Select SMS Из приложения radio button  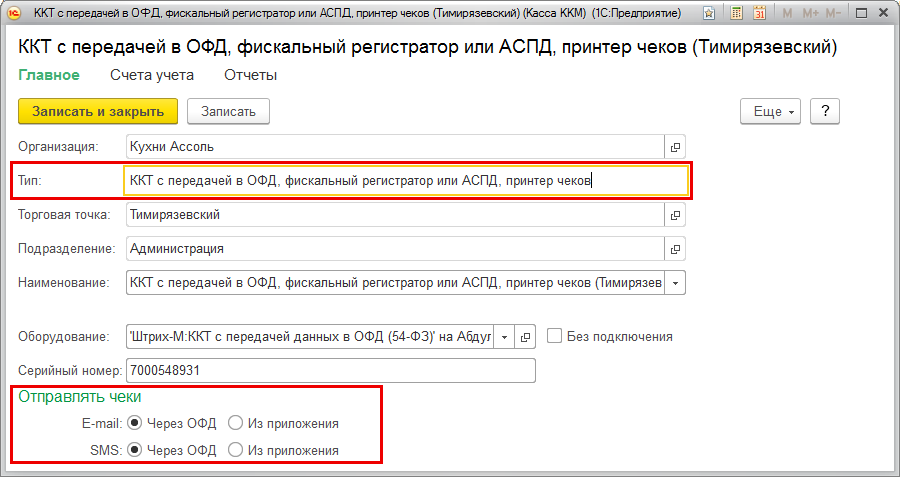(235, 450)
